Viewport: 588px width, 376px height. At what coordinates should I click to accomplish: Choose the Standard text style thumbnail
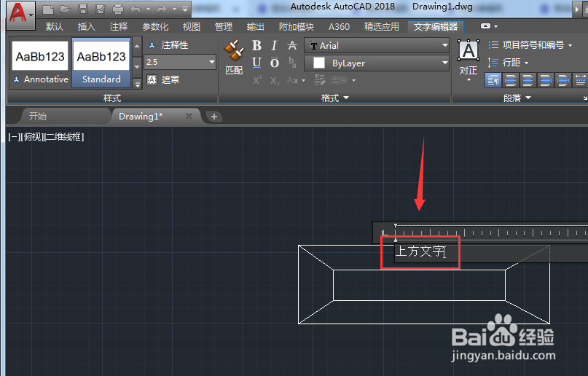click(x=101, y=63)
